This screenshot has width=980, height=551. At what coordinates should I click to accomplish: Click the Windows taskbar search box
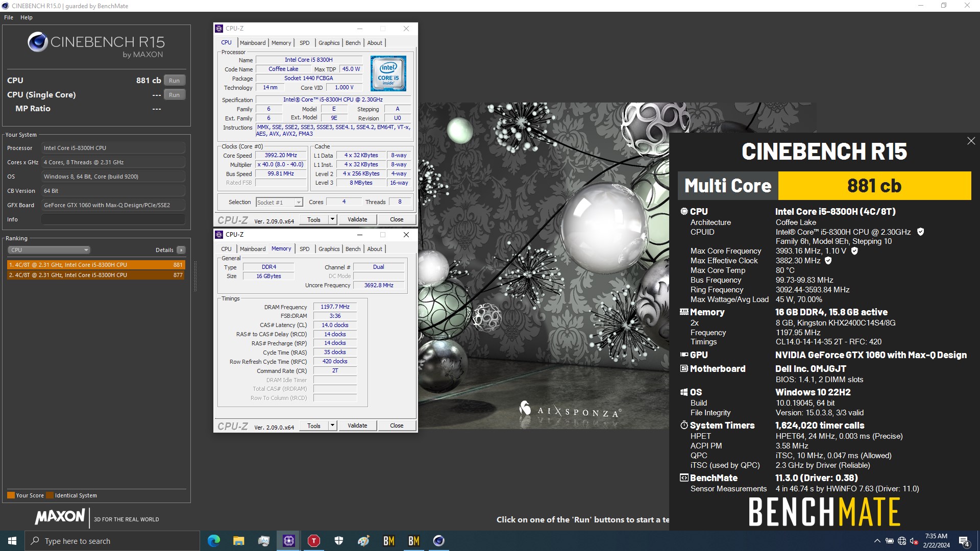point(112,541)
